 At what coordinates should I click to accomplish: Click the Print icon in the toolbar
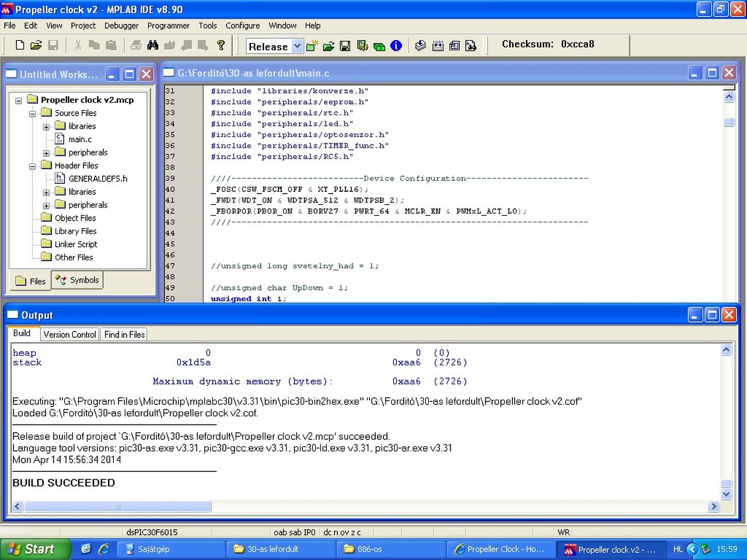click(x=136, y=45)
